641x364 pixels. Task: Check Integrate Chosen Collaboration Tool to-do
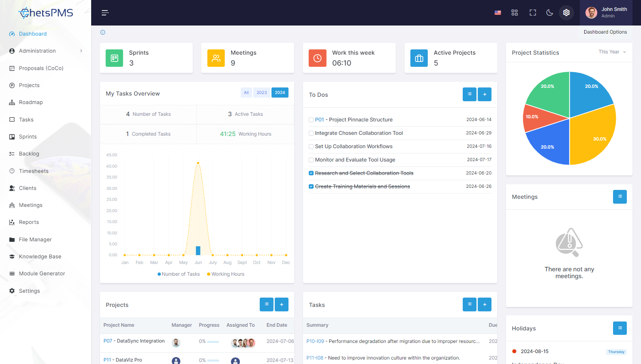pos(311,133)
